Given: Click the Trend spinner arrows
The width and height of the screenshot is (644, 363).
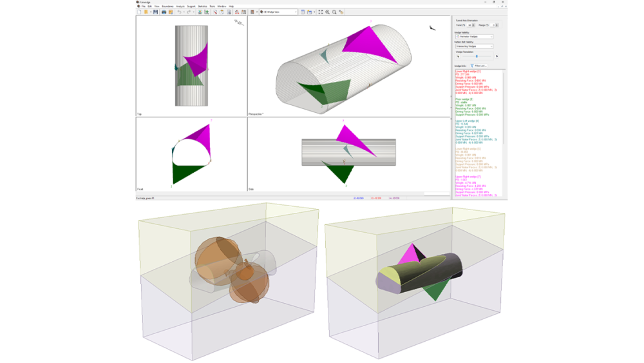Looking at the screenshot, I should [475, 25].
